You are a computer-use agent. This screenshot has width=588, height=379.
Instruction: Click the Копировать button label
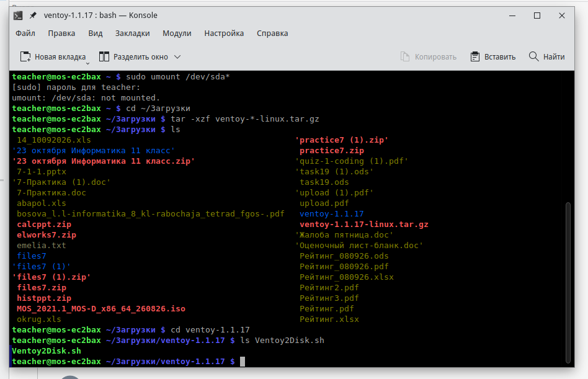coord(435,57)
